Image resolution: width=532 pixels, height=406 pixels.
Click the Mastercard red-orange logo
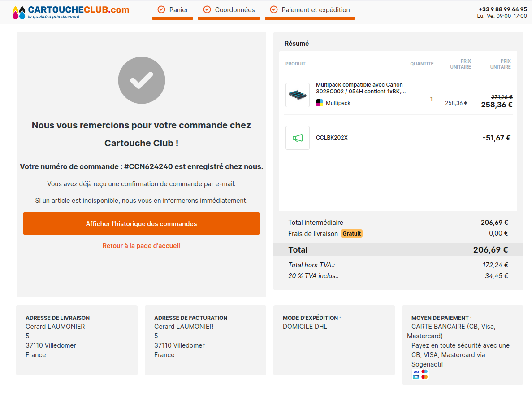pos(424,377)
